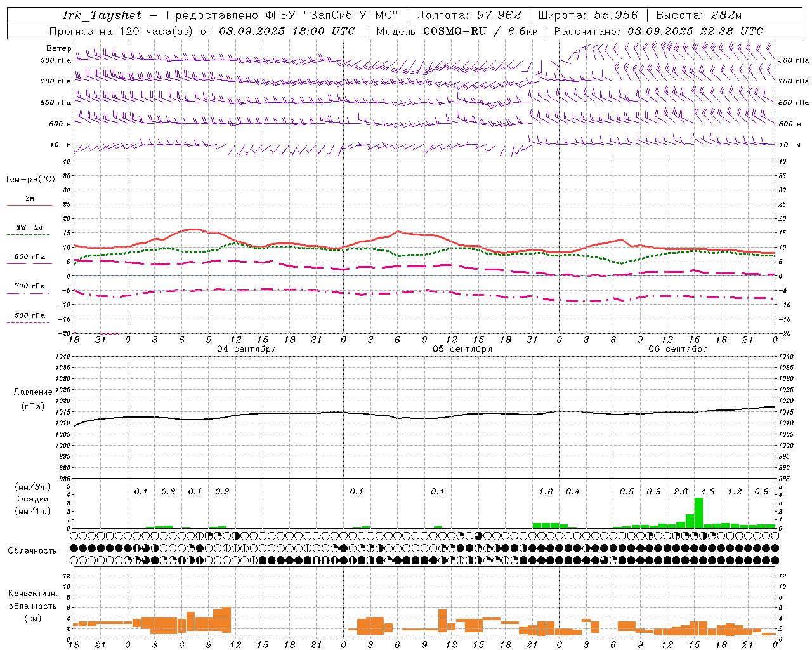
Task: Click the precipitation value 1.6
Action: (546, 492)
